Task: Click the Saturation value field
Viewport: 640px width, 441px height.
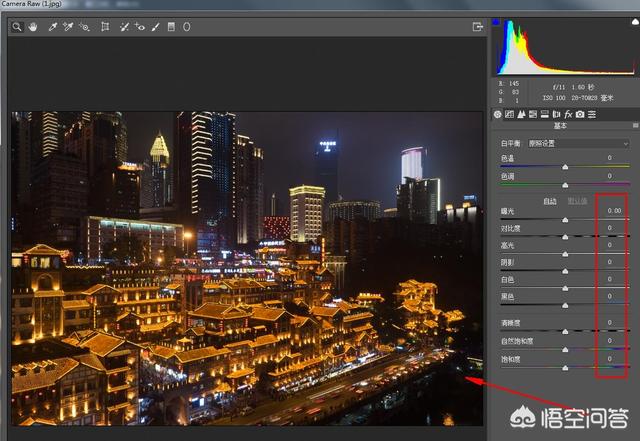Action: (x=609, y=359)
